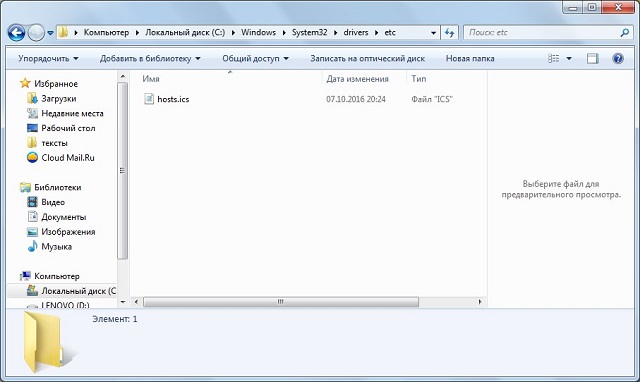The height and width of the screenshot is (382, 640).
Task: Open Недавние места in favorites
Action: coord(72,113)
